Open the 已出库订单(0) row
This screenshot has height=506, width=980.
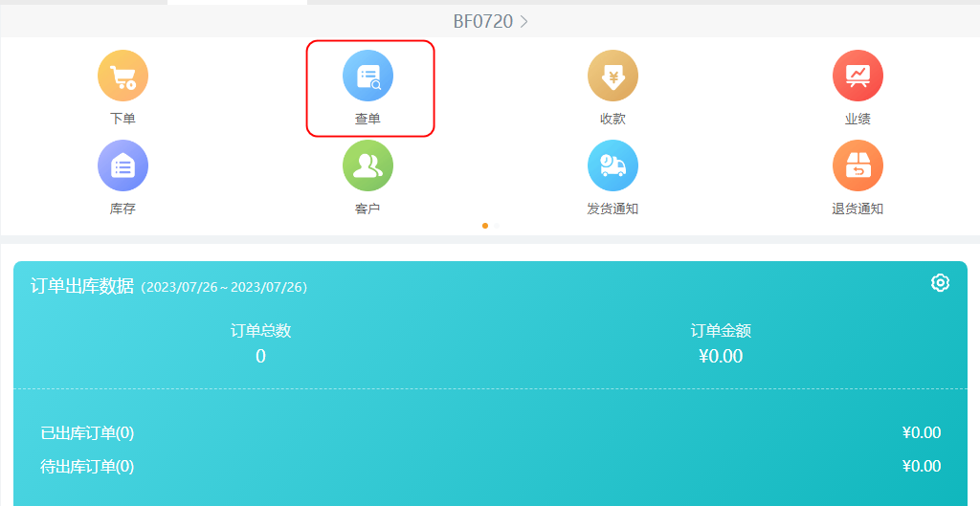click(87, 433)
